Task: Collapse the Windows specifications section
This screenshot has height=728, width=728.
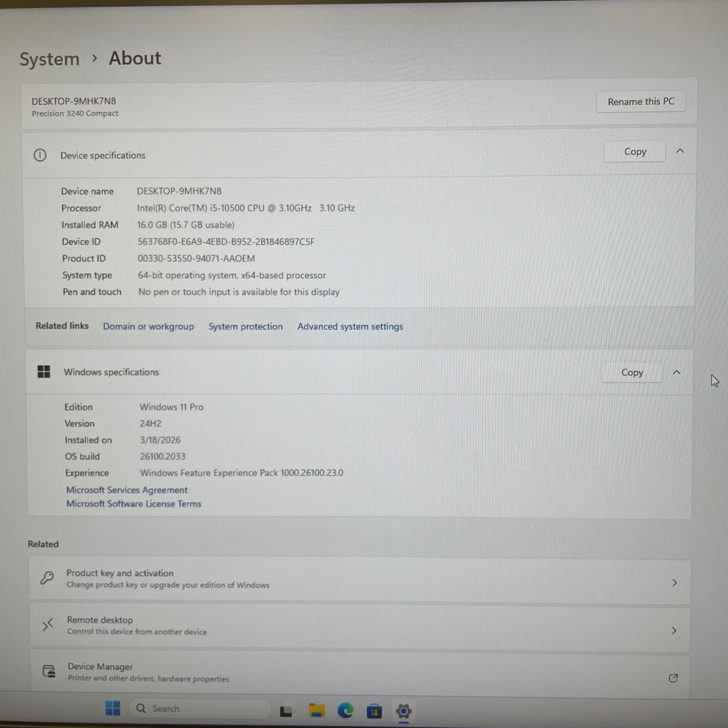Action: click(x=677, y=372)
